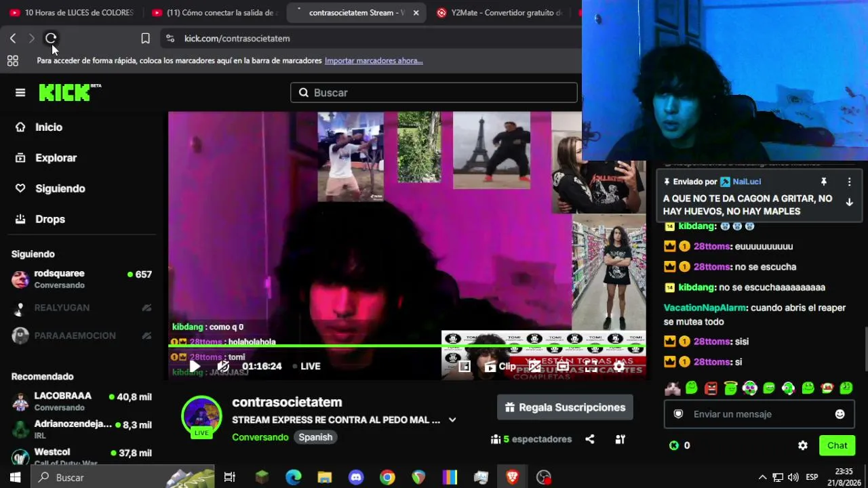Collapse the pinned message with down arrow
This screenshot has height=488, width=868.
coord(849,202)
